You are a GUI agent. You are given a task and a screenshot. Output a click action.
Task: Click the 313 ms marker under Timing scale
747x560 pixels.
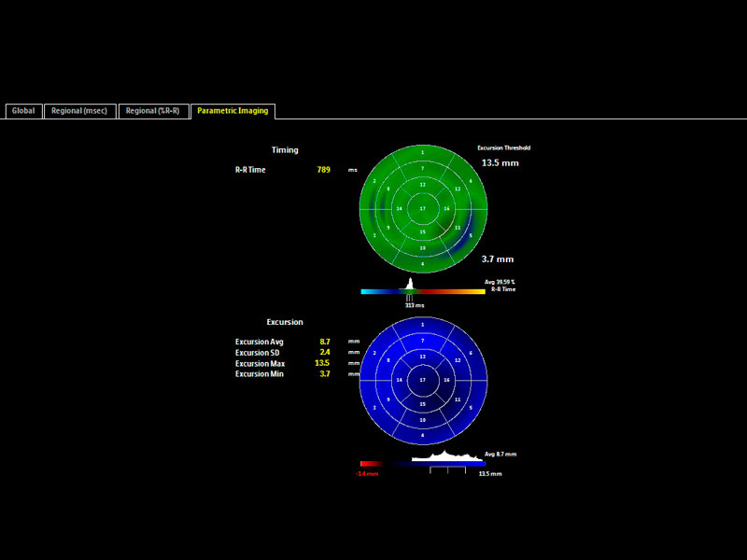[x=414, y=305]
